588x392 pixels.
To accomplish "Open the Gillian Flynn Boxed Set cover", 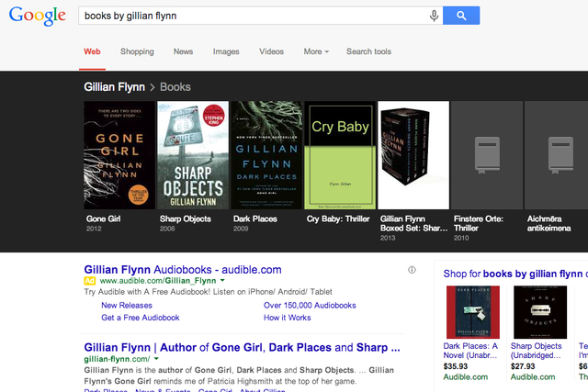I will click(x=413, y=155).
